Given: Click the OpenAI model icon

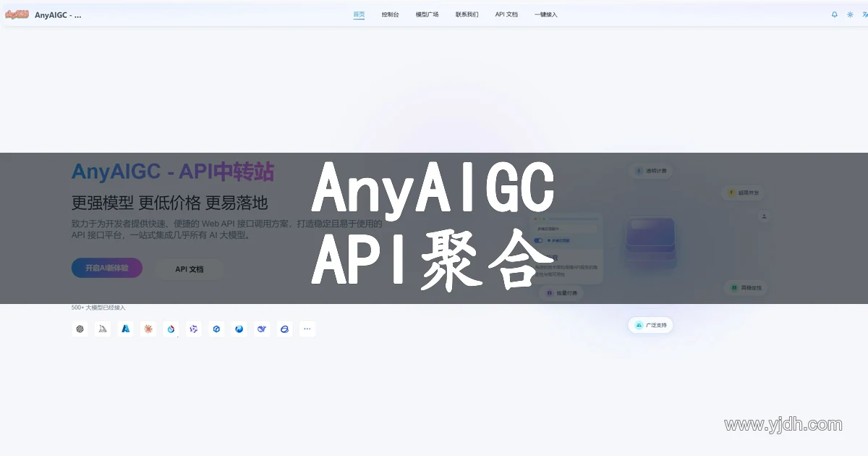Looking at the screenshot, I should tap(80, 329).
